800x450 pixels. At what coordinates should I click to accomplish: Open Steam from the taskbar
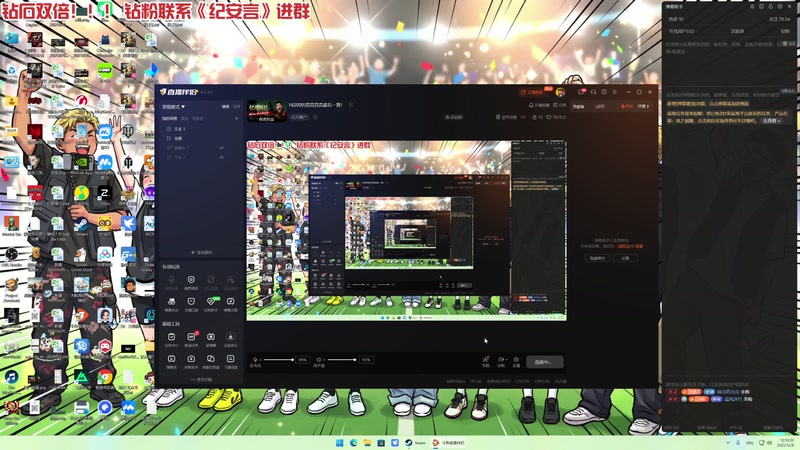[x=415, y=442]
